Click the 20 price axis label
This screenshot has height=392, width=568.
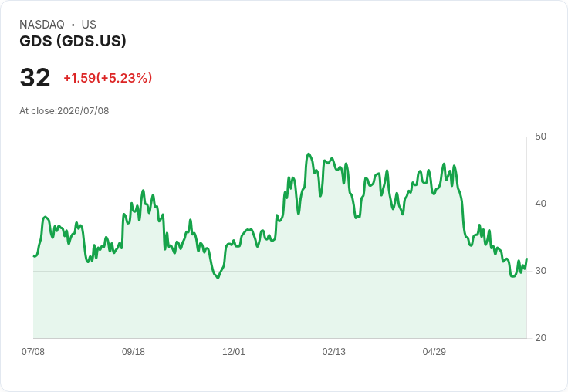(x=540, y=338)
